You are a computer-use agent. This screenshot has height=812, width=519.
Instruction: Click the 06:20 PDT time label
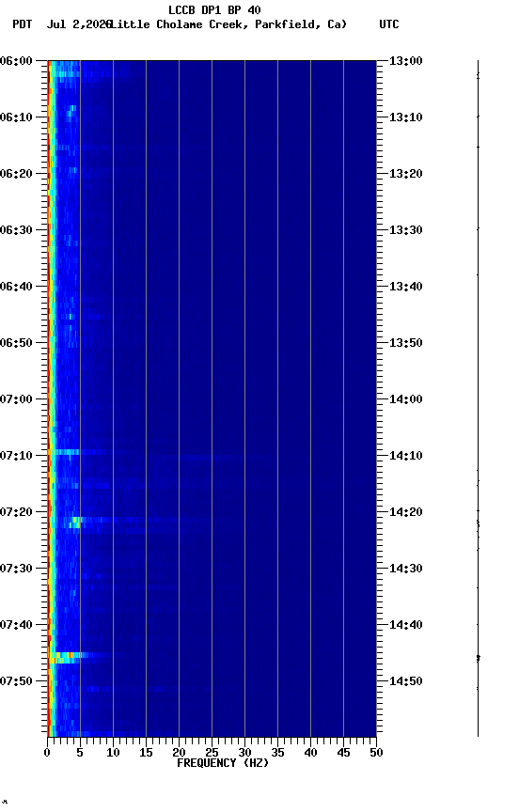click(x=16, y=174)
